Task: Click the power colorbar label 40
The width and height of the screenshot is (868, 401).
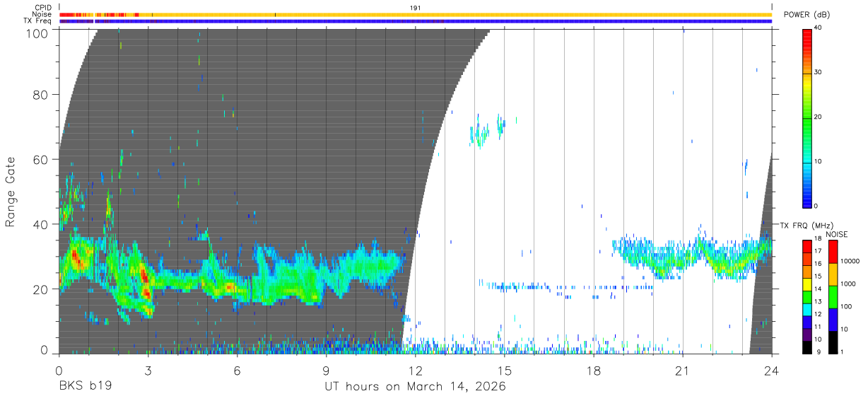Action: coord(818,28)
